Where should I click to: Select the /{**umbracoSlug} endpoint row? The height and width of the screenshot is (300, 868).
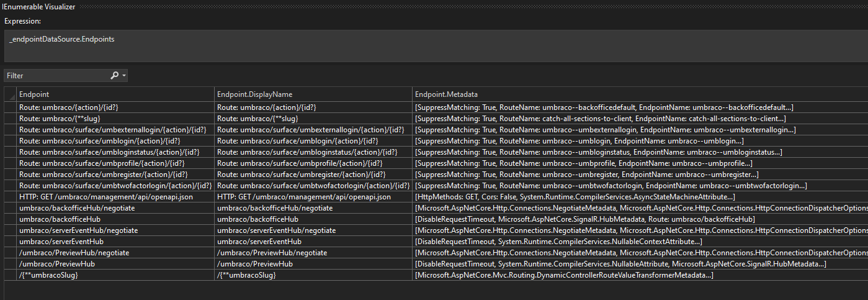tap(436, 275)
